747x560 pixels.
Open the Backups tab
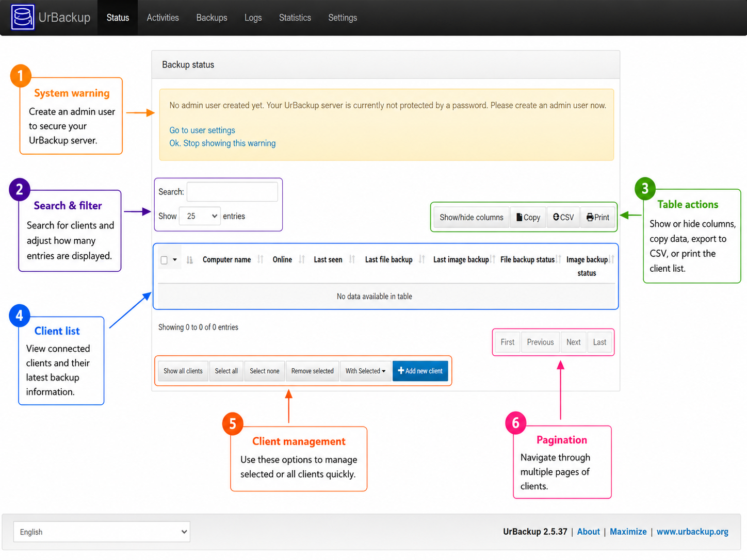(x=212, y=18)
